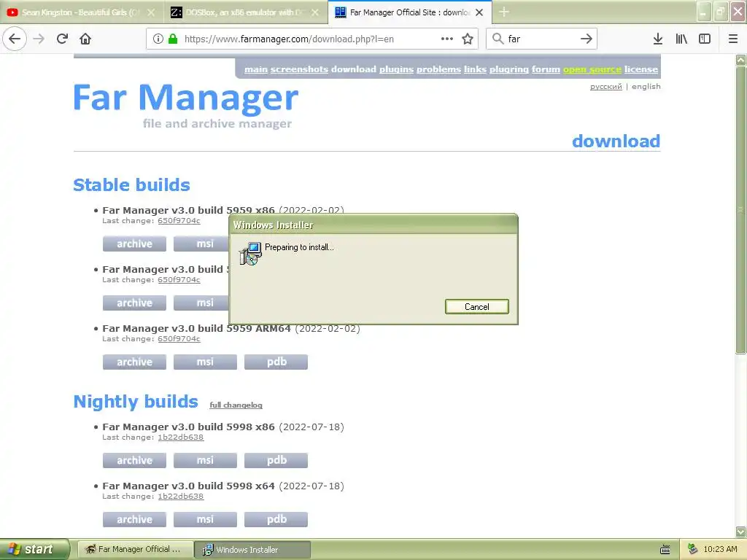Download msi for build 5959 ARM64
Screen dimensions: 747x560
click(x=205, y=362)
